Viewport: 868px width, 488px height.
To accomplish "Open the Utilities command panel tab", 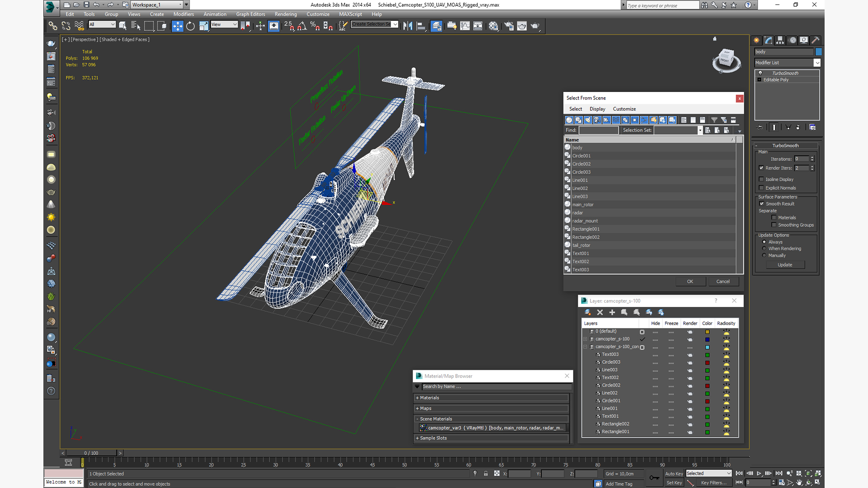I will 816,40.
